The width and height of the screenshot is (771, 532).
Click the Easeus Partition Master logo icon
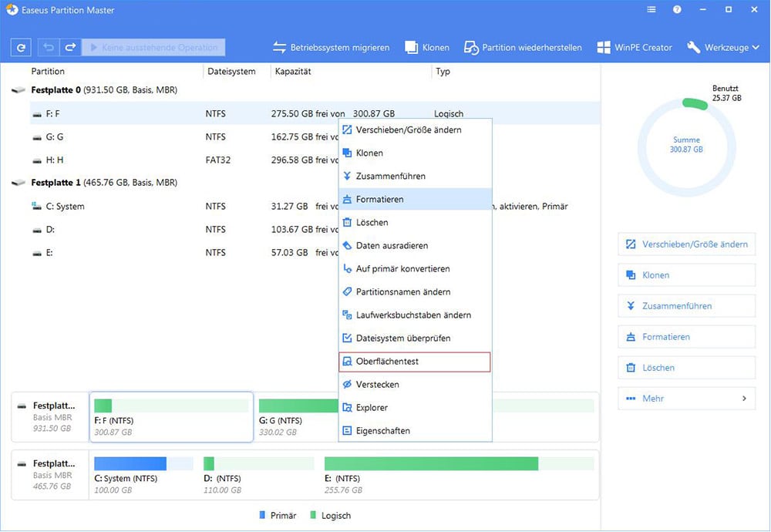point(12,9)
